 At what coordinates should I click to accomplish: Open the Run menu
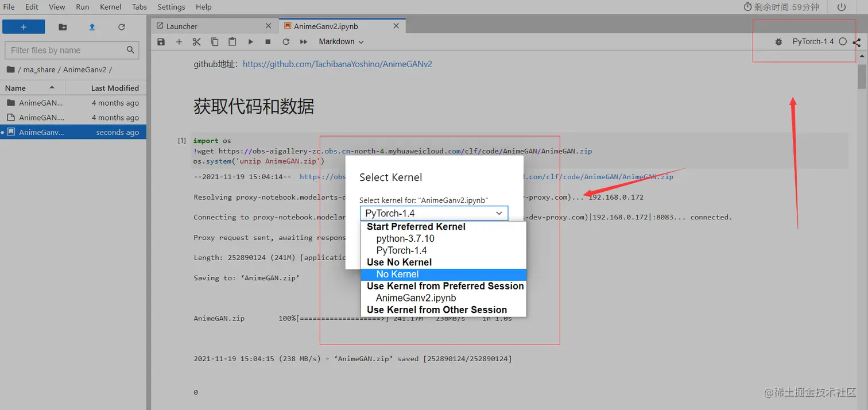tap(83, 7)
